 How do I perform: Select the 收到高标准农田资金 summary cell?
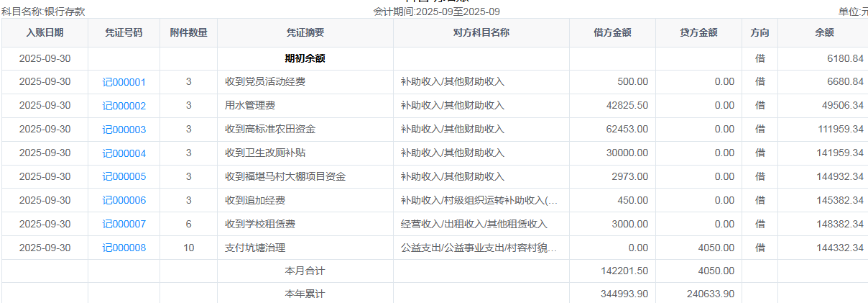point(270,130)
